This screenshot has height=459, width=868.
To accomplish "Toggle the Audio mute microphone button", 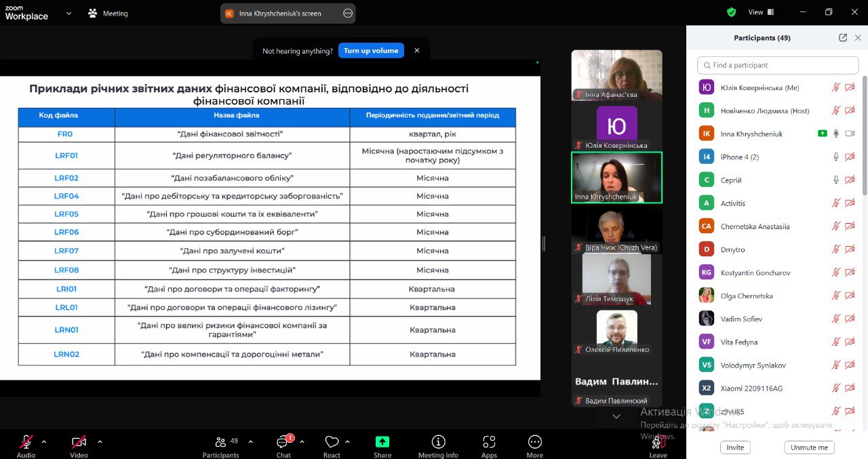I will click(x=26, y=442).
